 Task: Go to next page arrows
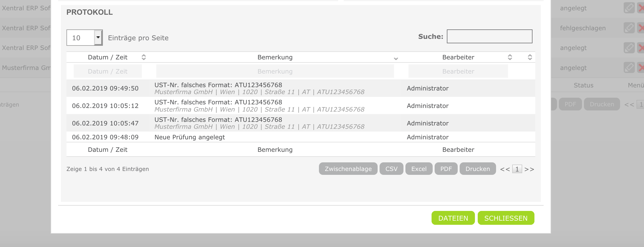pyautogui.click(x=529, y=169)
